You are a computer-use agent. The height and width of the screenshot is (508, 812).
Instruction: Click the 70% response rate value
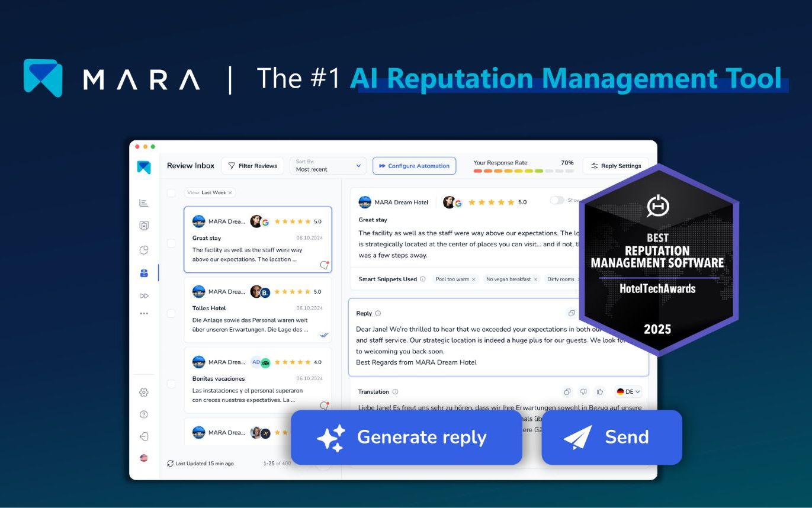(x=567, y=162)
